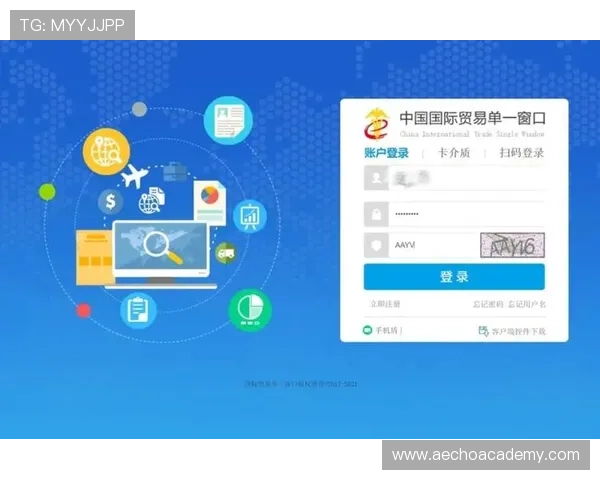Click the China International Trade Single Window logo
Image resolution: width=600 pixels, height=480 pixels.
[378, 123]
